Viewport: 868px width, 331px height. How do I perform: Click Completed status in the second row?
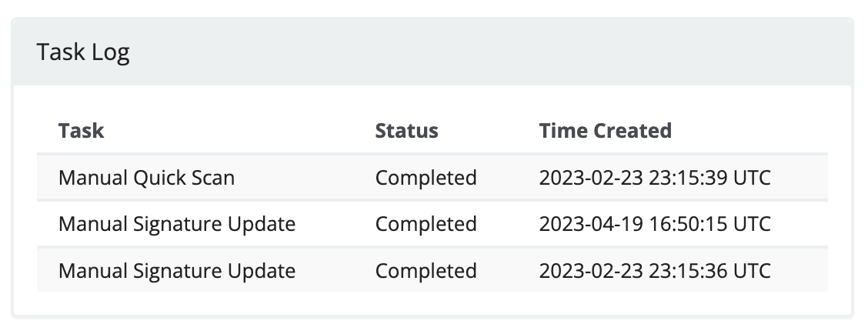click(x=426, y=224)
